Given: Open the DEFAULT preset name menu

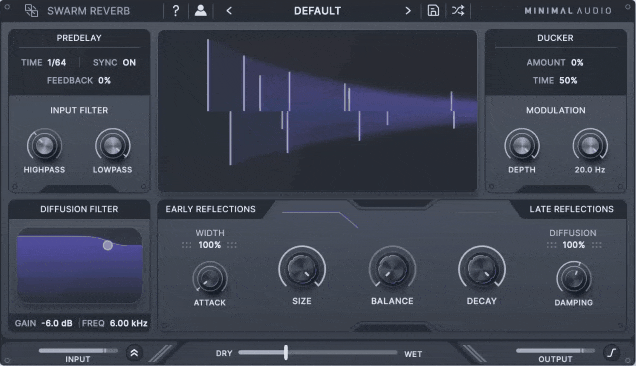Looking at the screenshot, I should [x=317, y=11].
